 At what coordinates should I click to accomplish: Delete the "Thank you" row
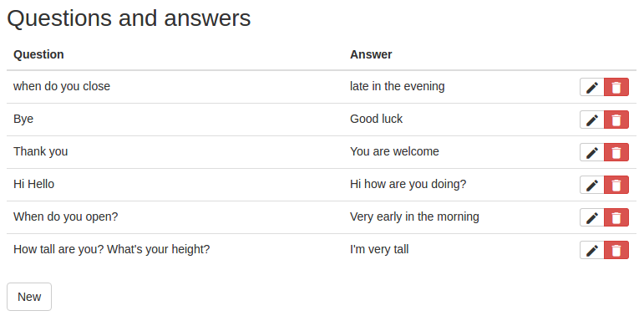point(616,152)
